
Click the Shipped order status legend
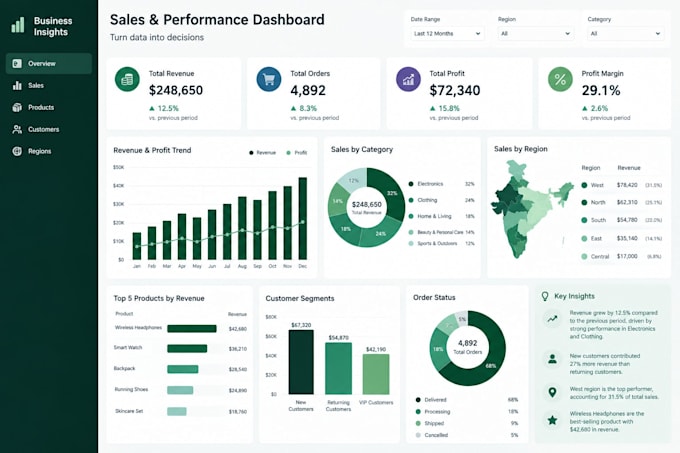pos(467,423)
